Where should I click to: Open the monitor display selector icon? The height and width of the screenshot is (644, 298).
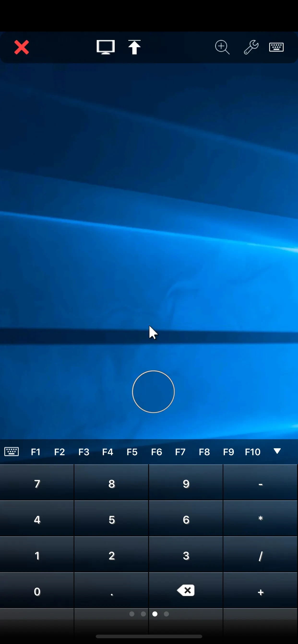point(106,47)
